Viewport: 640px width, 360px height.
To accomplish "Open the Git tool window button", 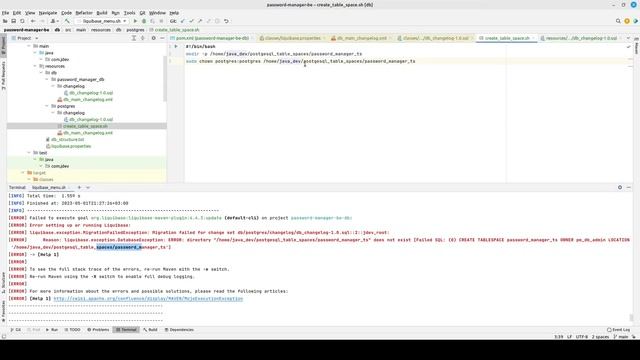I will (x=16, y=329).
